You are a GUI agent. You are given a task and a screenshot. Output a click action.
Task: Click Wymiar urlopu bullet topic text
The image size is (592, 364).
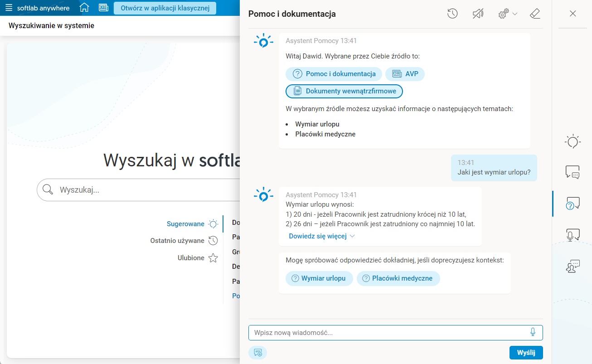tap(317, 124)
